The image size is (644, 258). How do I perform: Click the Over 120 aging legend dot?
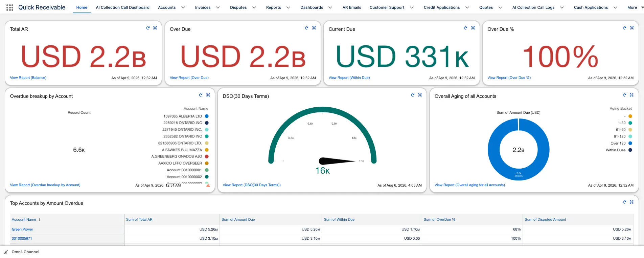click(630, 143)
